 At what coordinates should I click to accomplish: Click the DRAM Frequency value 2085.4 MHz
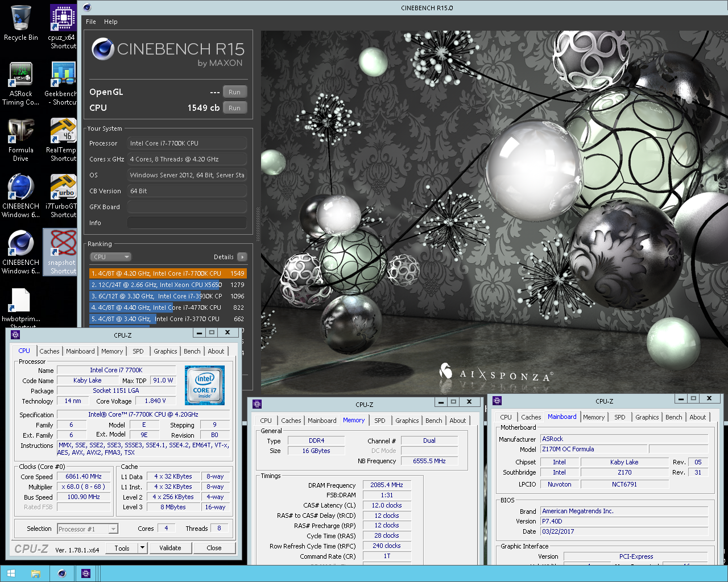pos(387,485)
